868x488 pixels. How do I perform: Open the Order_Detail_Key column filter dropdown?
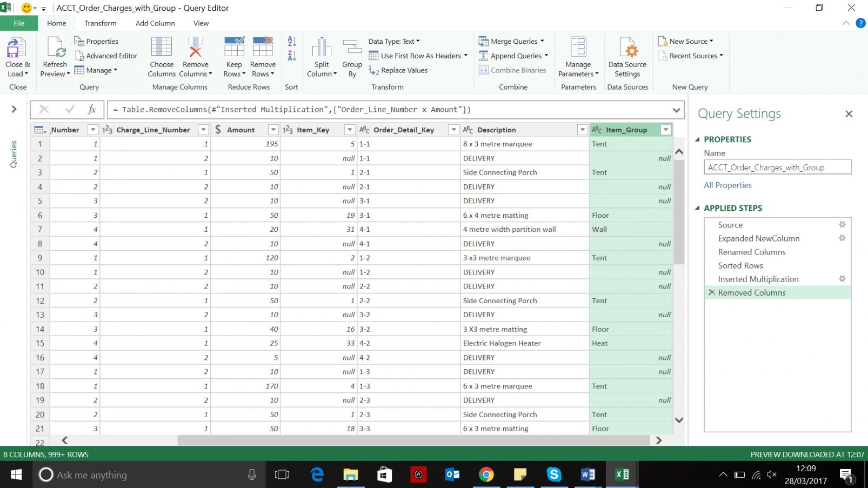click(453, 130)
